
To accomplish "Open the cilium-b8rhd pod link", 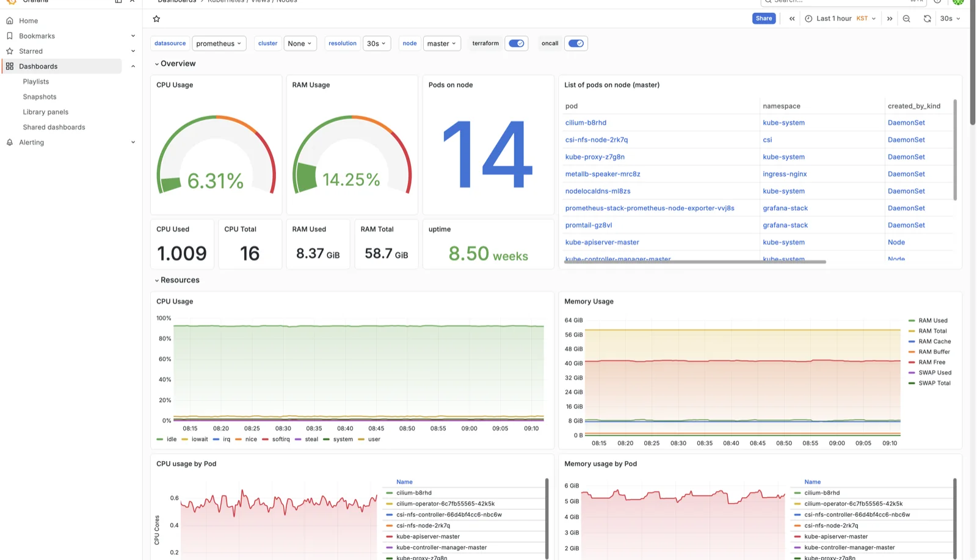I will [586, 122].
